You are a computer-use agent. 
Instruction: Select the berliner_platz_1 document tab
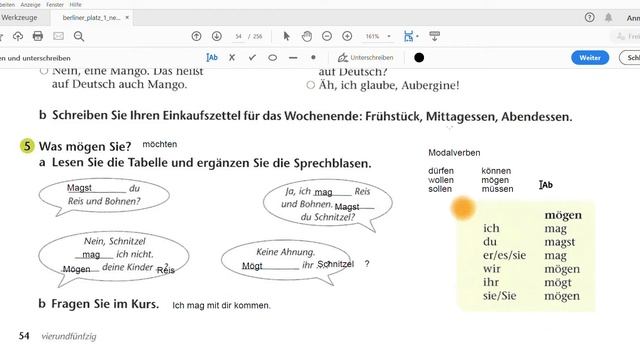point(91,18)
